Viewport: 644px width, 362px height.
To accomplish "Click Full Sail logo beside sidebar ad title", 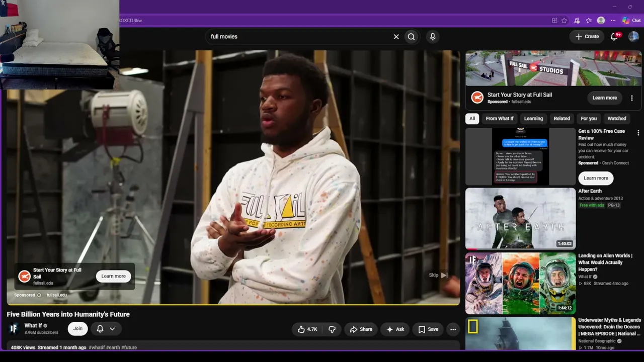I will 477,98.
